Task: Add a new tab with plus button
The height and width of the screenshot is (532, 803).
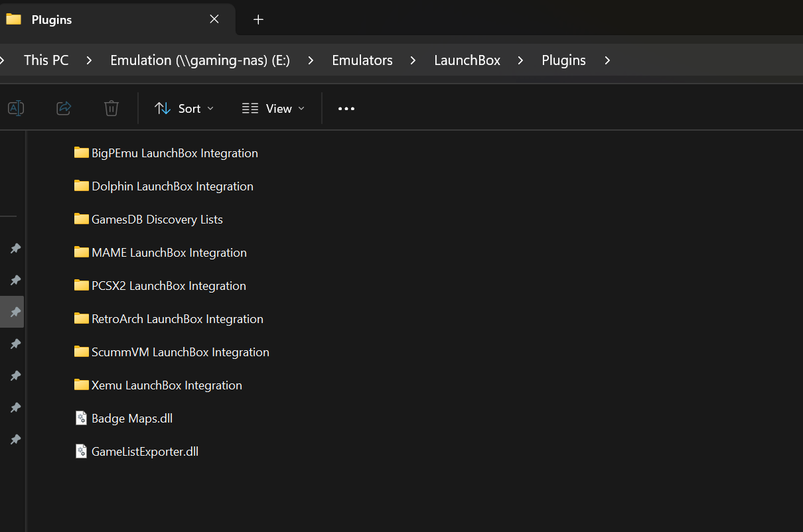Action: click(x=258, y=20)
